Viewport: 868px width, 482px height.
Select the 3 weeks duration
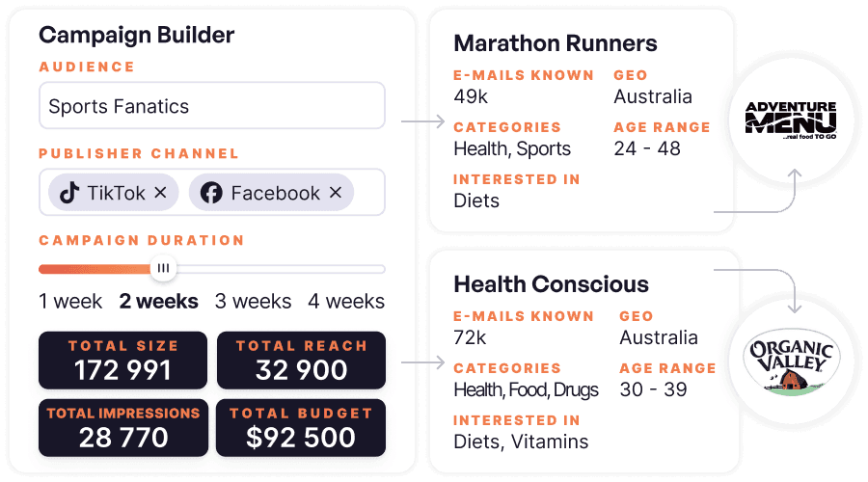click(x=253, y=302)
